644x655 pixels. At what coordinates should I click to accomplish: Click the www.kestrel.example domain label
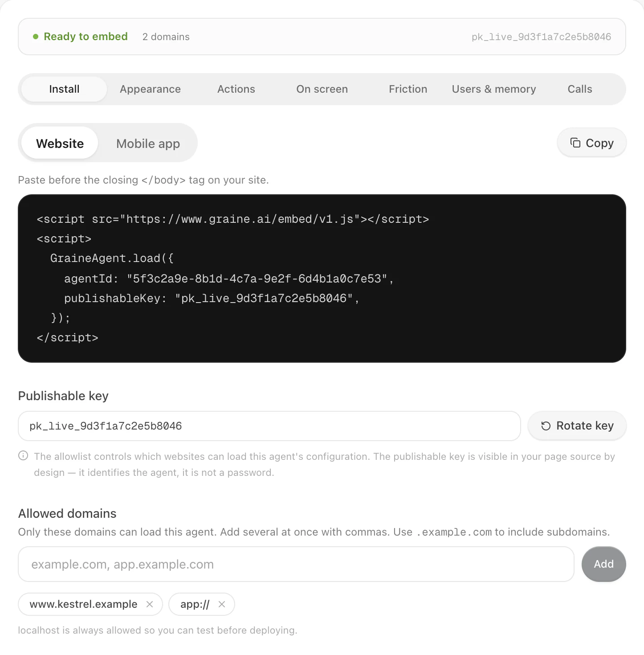click(x=83, y=604)
